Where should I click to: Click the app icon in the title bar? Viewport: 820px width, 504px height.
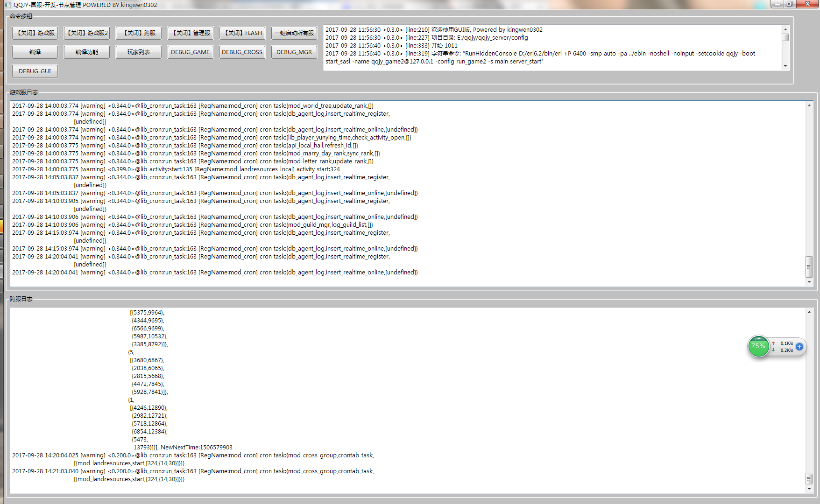click(x=7, y=5)
